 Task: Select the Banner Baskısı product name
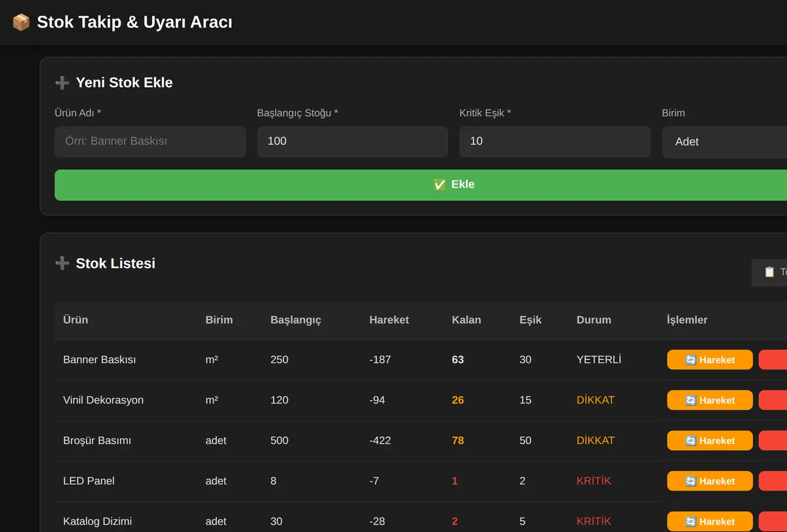[100, 360]
